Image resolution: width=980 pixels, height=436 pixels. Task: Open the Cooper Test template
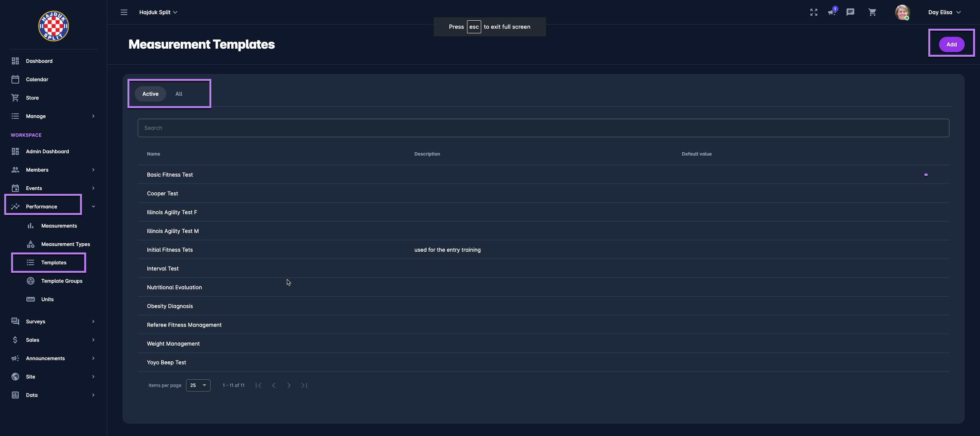(163, 193)
